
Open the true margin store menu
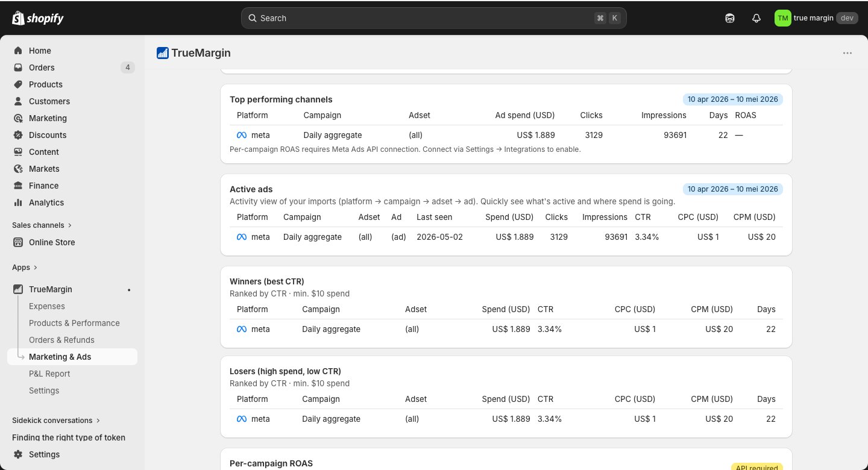click(815, 18)
